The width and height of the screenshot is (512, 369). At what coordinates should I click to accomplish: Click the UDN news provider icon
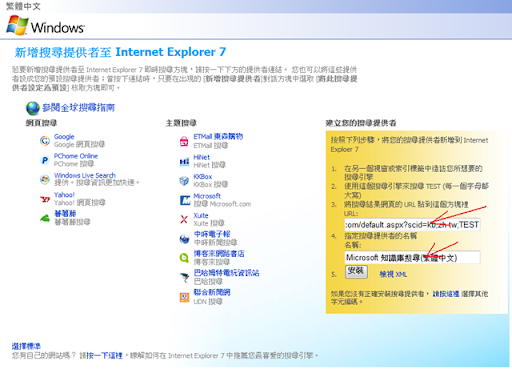click(184, 297)
